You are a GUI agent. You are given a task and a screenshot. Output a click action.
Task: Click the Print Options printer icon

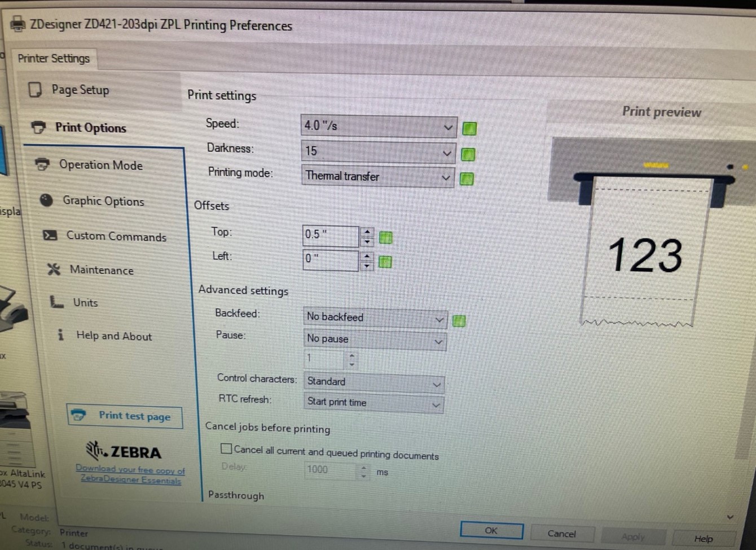tap(38, 127)
